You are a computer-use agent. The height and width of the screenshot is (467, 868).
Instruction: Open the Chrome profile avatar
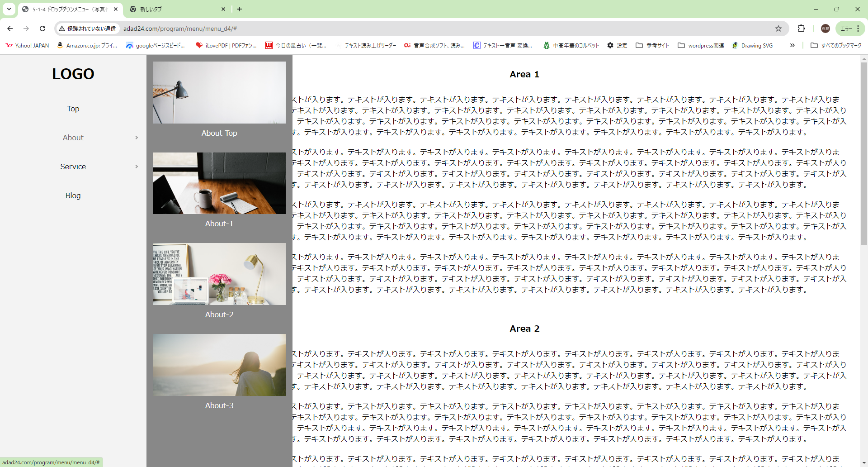point(826,29)
